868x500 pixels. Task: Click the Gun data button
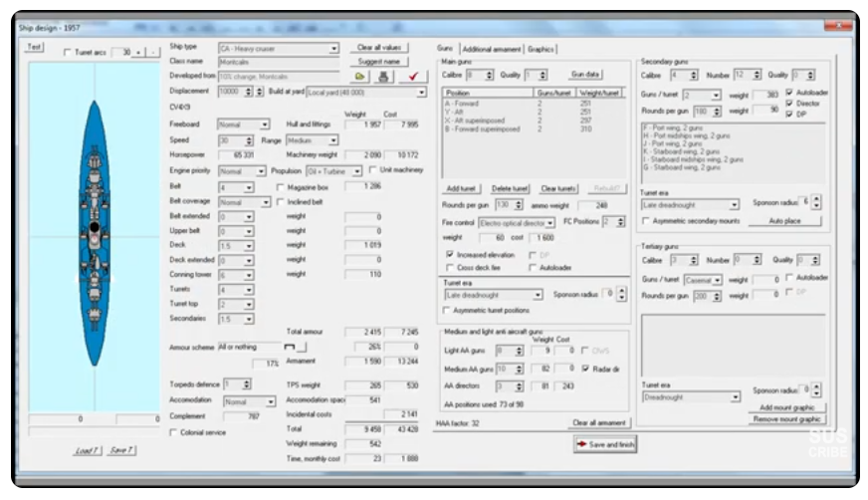pos(585,74)
